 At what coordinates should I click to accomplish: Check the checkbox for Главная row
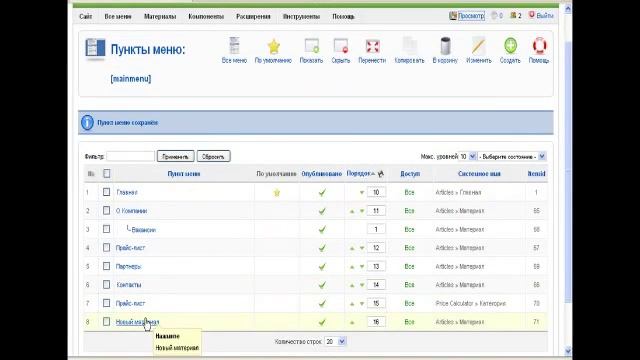[107, 192]
